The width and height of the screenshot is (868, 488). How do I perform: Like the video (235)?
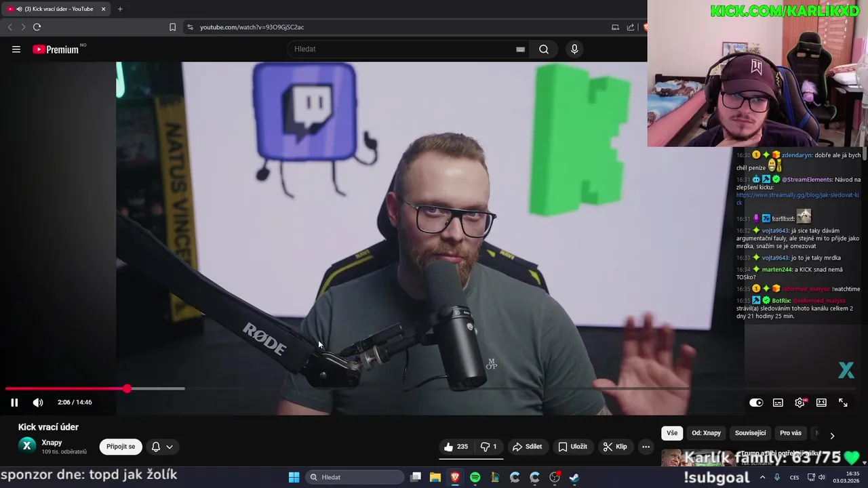tap(456, 447)
